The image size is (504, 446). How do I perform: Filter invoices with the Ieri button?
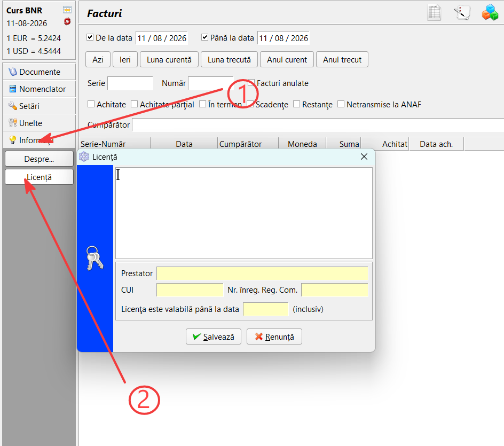click(125, 59)
